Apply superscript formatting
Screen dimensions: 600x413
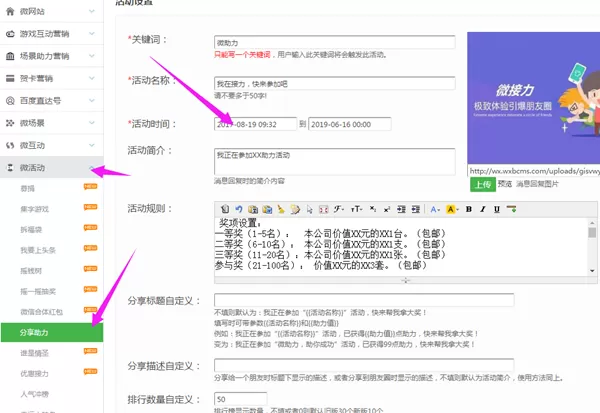387,209
